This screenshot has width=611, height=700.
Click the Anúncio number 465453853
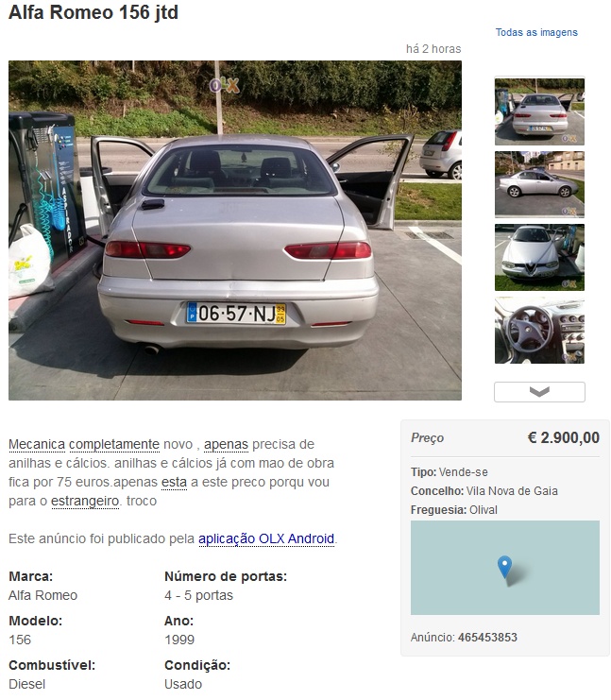point(487,637)
